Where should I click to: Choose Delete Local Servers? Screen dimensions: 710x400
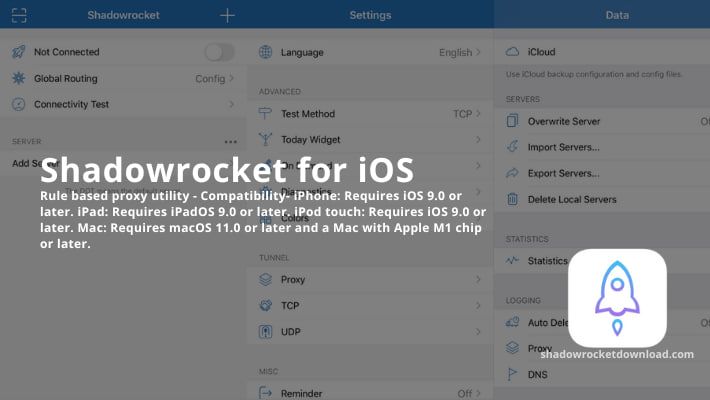(572, 199)
